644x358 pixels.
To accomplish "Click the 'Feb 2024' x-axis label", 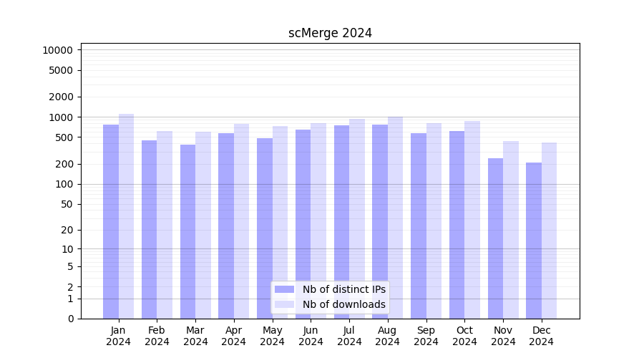I will pyautogui.click(x=157, y=336).
